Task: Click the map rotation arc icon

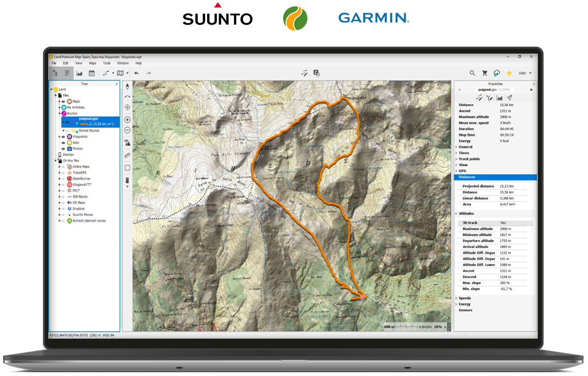Action: point(127,97)
